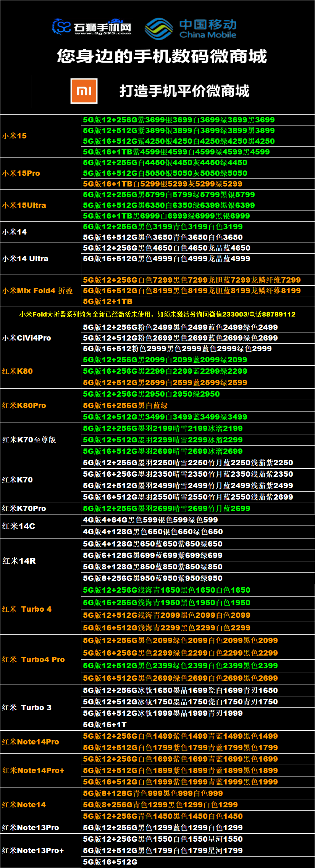Click 红米K80Pro row 5G版16+256G黑白蓝绿
Image resolution: width=315 pixels, height=868 pixels.
point(198,405)
